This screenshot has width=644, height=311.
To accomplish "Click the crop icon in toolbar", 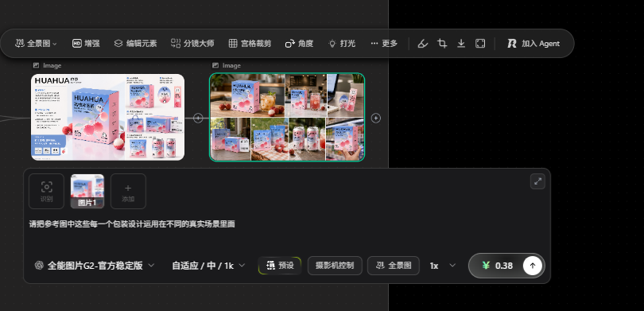I will (442, 44).
